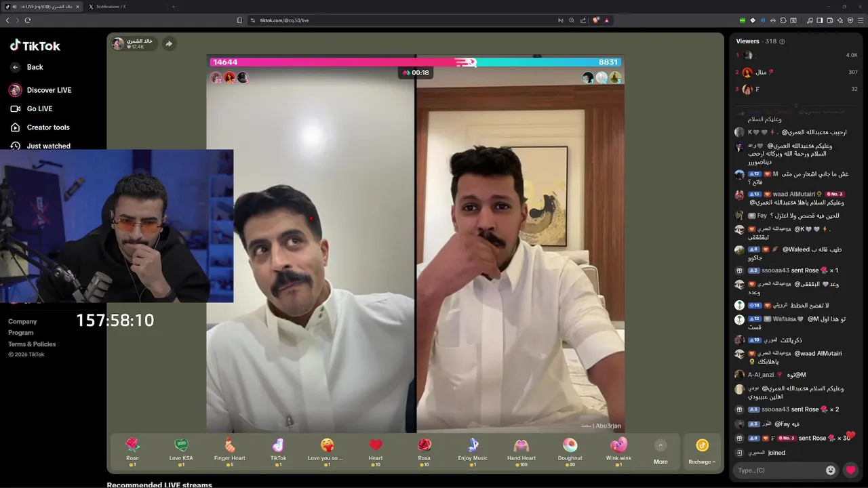Send the Love you so much gift

tap(327, 452)
